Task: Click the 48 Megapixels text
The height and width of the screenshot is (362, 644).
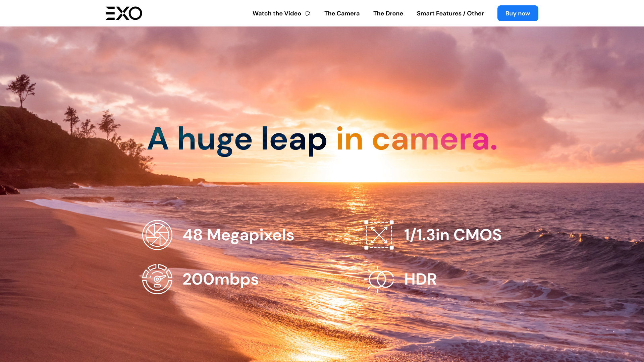Action: [x=238, y=235]
